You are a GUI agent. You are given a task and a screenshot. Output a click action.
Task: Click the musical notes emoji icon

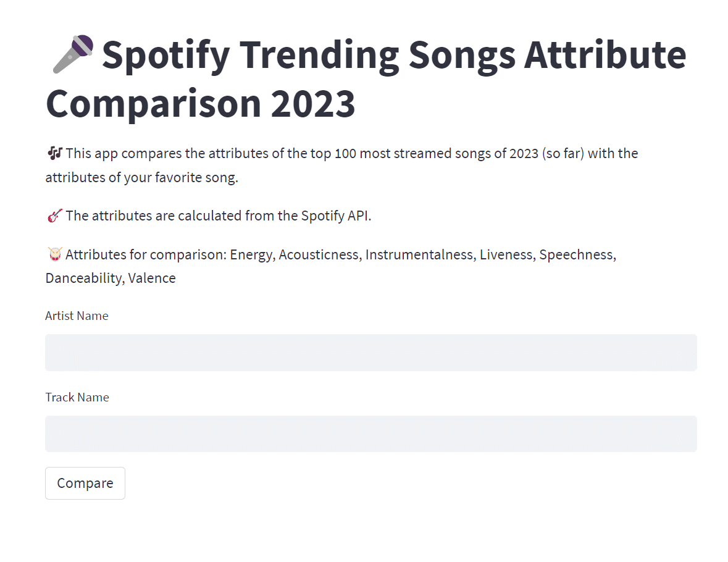[x=55, y=153]
